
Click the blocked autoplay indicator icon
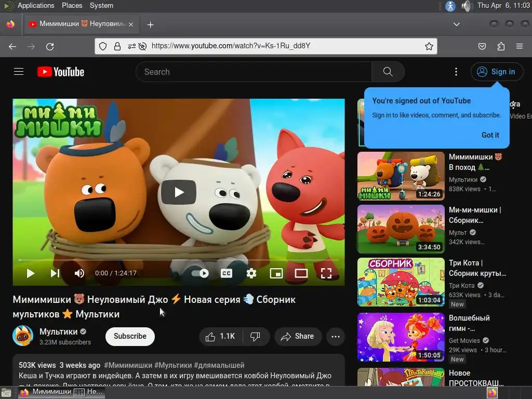142,46
